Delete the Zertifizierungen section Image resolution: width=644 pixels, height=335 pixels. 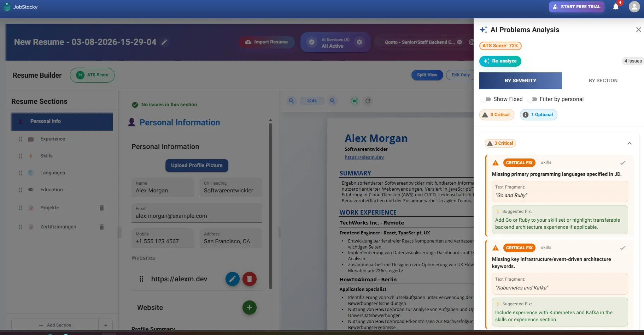click(102, 227)
